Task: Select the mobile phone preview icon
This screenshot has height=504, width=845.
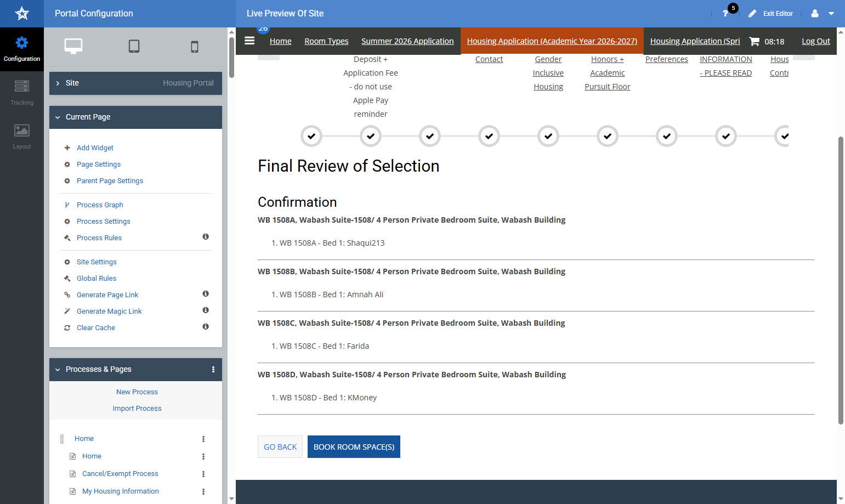Action: pos(195,47)
